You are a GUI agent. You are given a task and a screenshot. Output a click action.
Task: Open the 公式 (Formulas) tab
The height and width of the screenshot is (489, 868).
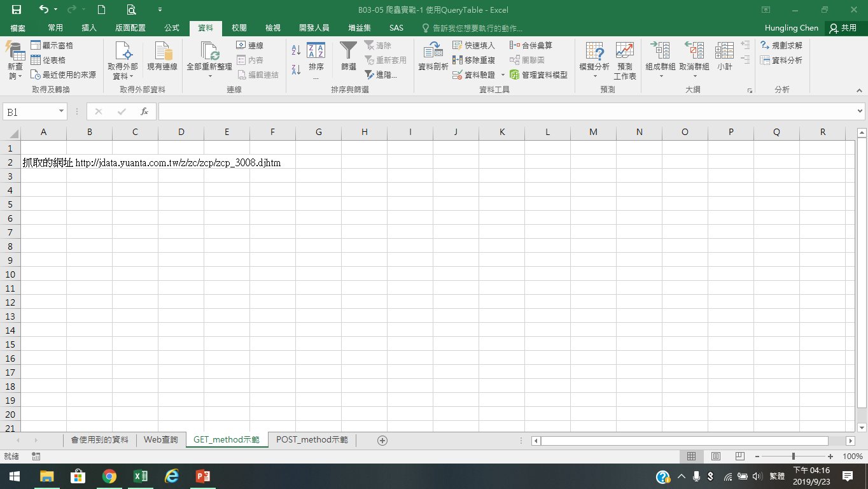[x=172, y=28]
